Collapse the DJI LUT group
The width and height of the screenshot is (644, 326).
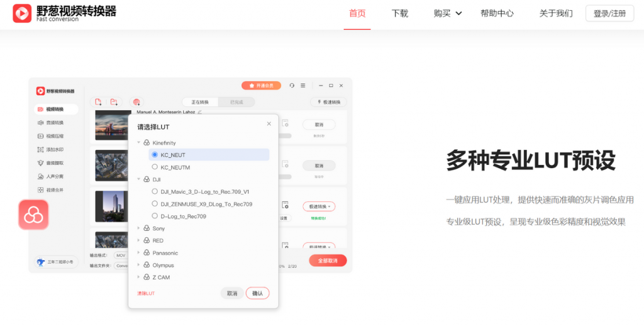tap(139, 179)
